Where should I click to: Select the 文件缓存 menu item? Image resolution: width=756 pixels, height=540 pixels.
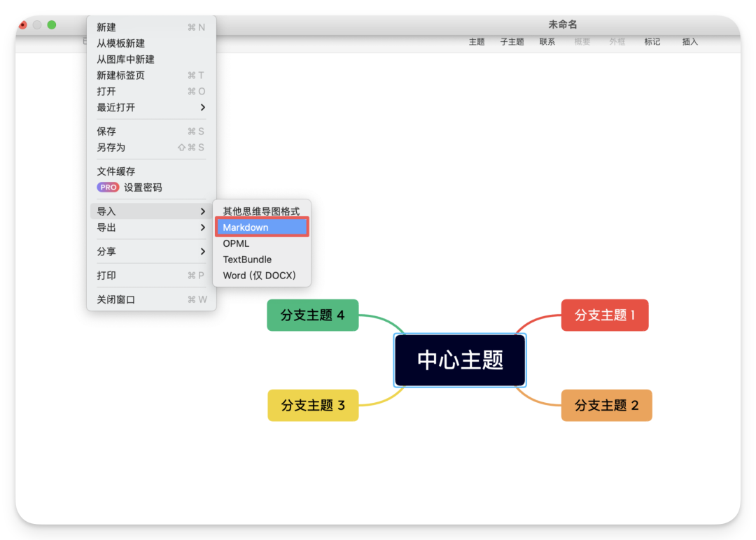[x=151, y=171]
